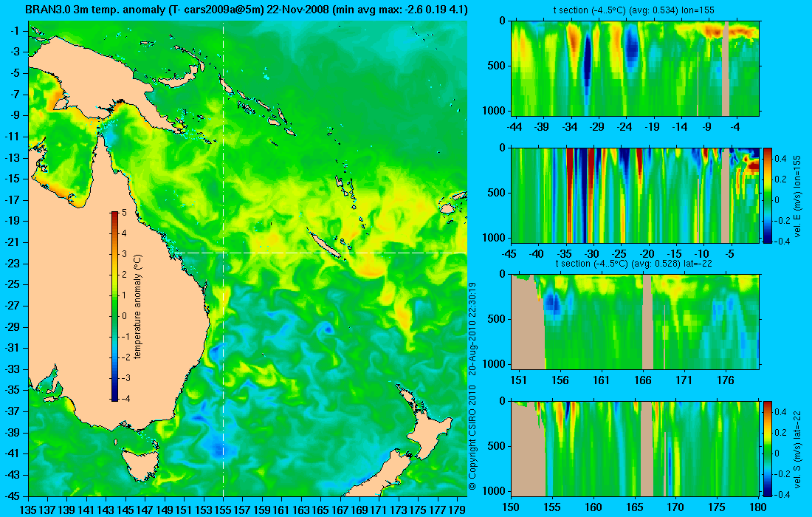This screenshot has height=517, width=812.
Task: Select the "temperature anomaly (°C)" colorbar label
Action: pyautogui.click(x=138, y=307)
